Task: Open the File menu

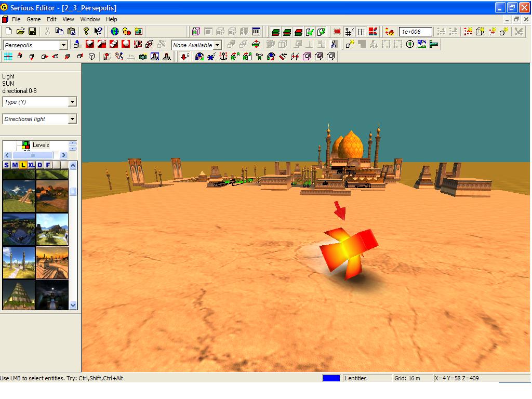Action: click(x=16, y=19)
